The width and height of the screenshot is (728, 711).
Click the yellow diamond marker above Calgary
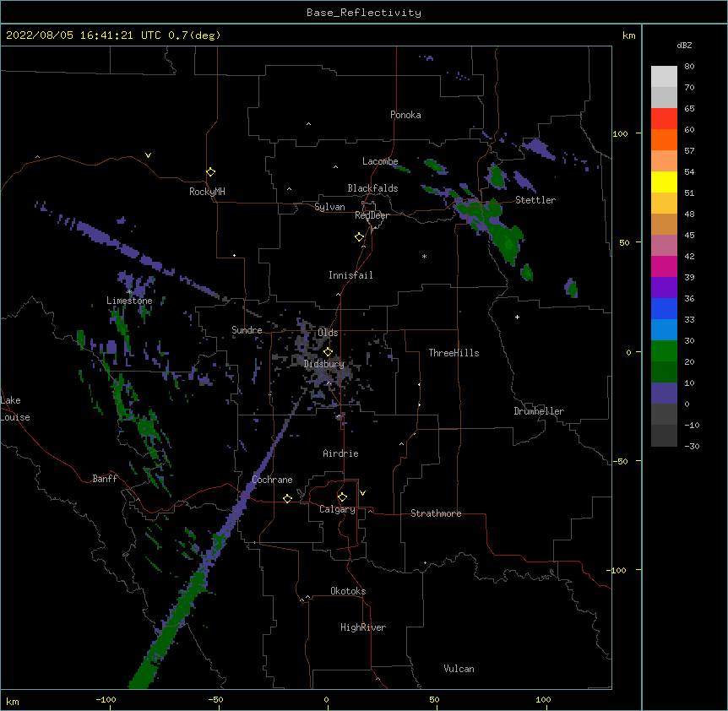point(342,497)
